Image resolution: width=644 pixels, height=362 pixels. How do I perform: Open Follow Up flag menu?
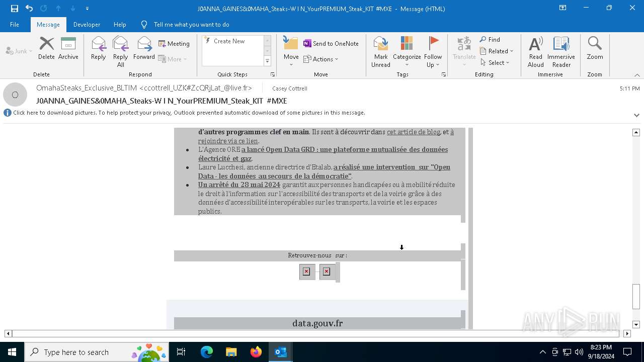coord(433,51)
